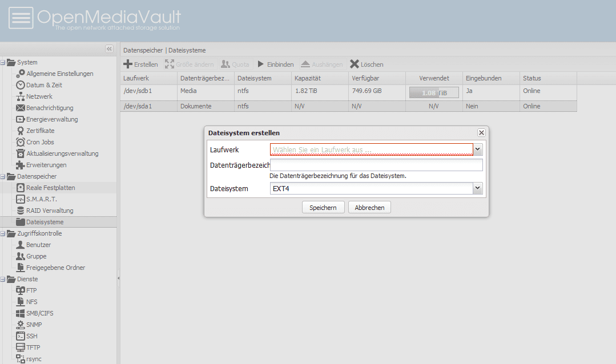Click Löschen toolbar button

[x=367, y=64]
